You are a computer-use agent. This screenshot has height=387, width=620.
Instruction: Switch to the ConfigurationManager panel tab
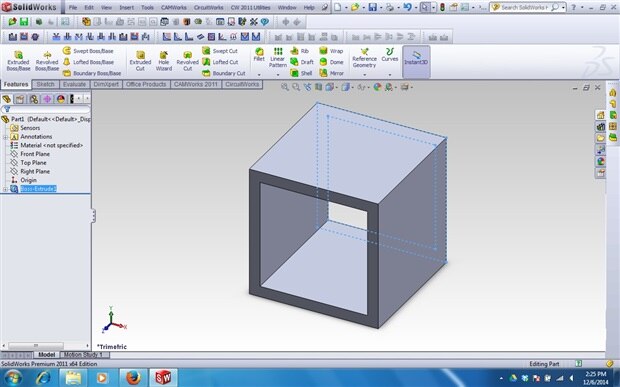tap(34, 99)
